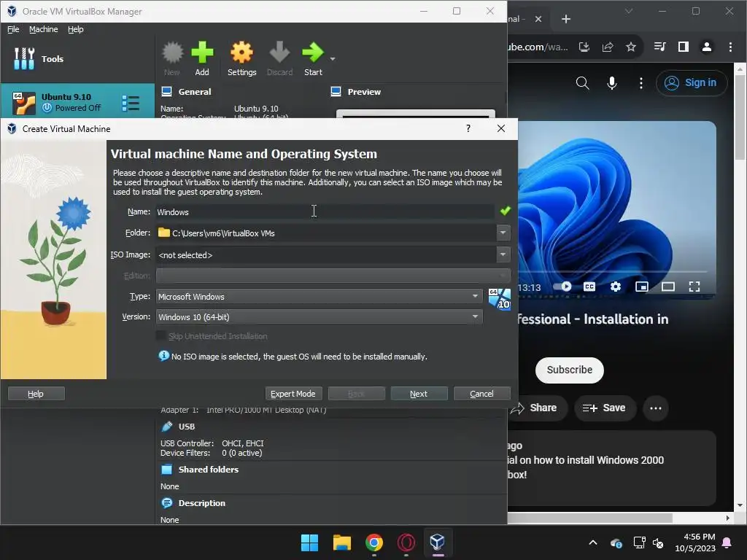Image resolution: width=747 pixels, height=560 pixels.
Task: Open the notifications bell in the taskbar
Action: coord(727,542)
